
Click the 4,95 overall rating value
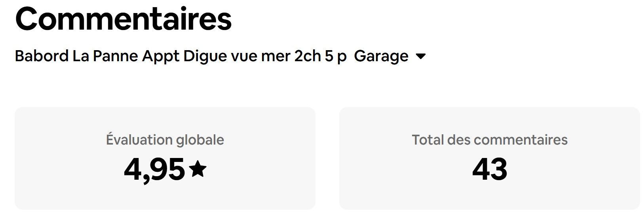(154, 169)
